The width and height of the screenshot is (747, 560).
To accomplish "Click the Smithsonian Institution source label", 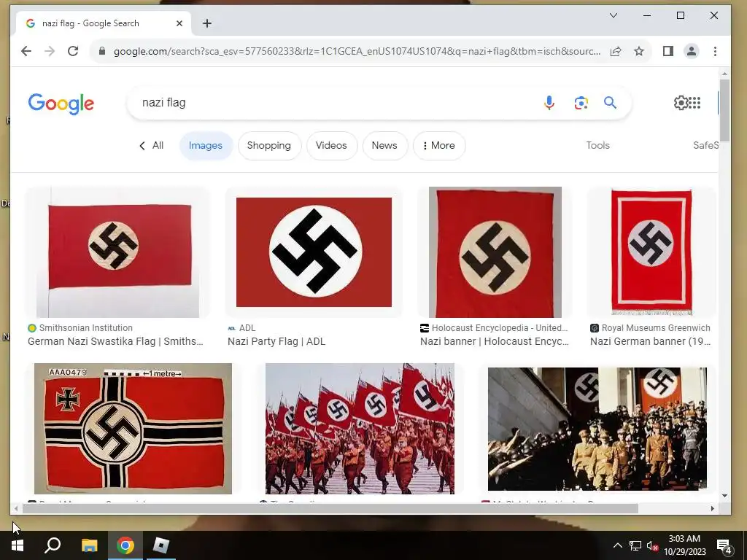I will 86,327.
